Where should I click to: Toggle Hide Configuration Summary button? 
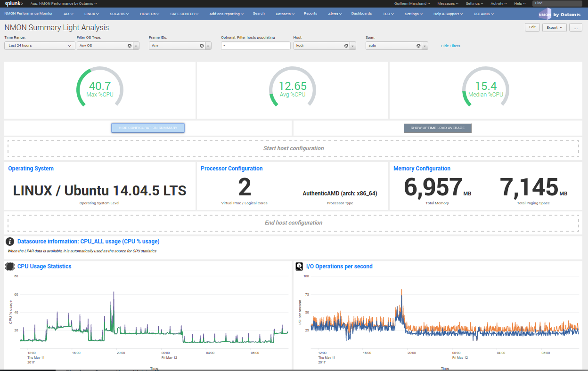pos(148,128)
